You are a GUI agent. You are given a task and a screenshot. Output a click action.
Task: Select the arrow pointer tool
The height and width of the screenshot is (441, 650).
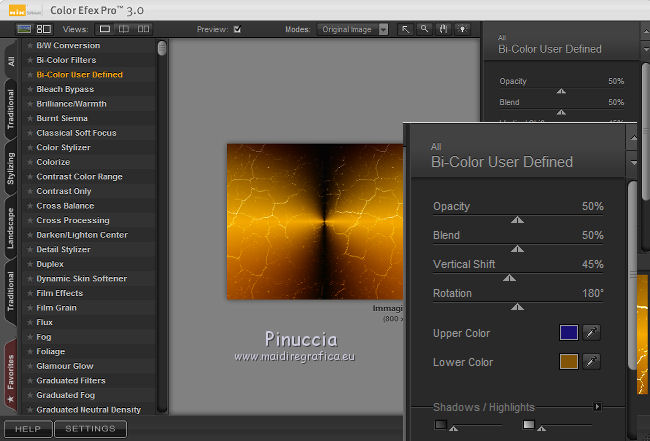[406, 30]
